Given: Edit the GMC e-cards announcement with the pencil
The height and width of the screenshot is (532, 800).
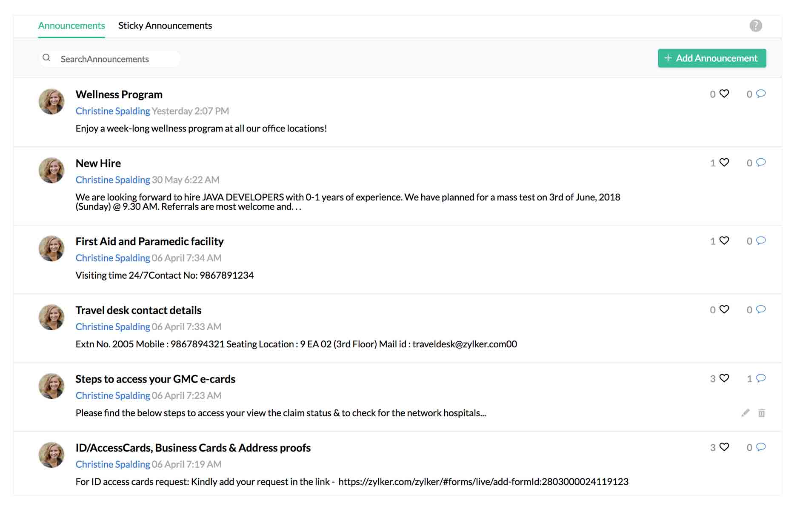Looking at the screenshot, I should click(745, 412).
